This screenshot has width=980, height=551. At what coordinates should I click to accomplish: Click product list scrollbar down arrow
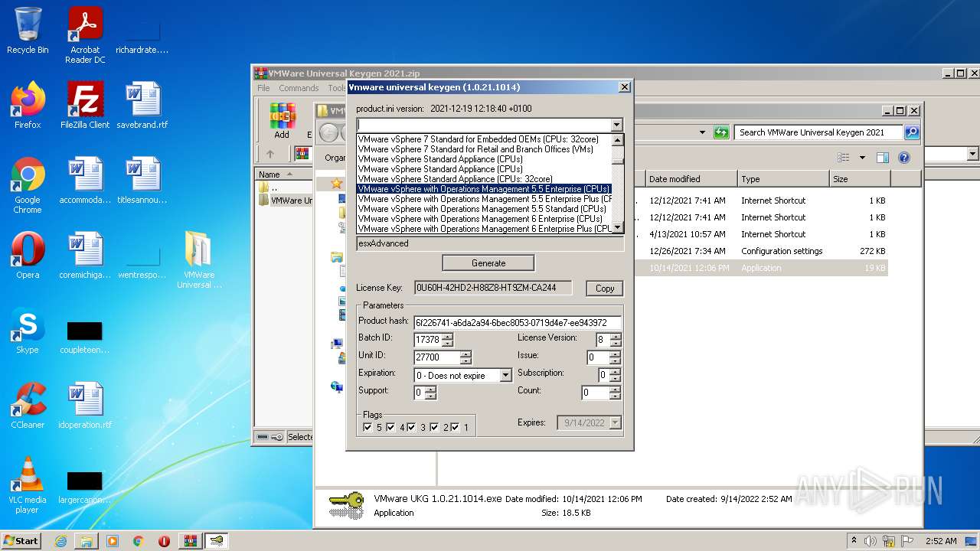coord(618,228)
